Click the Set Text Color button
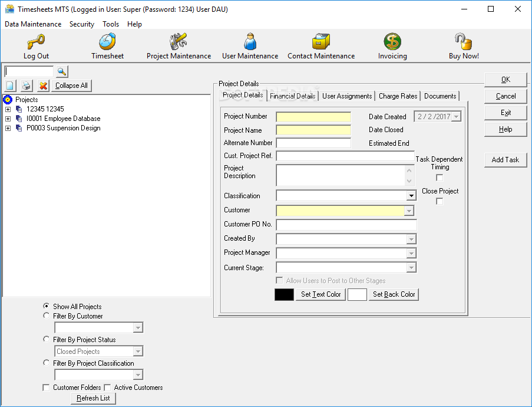This screenshot has height=407, width=532. tap(320, 294)
